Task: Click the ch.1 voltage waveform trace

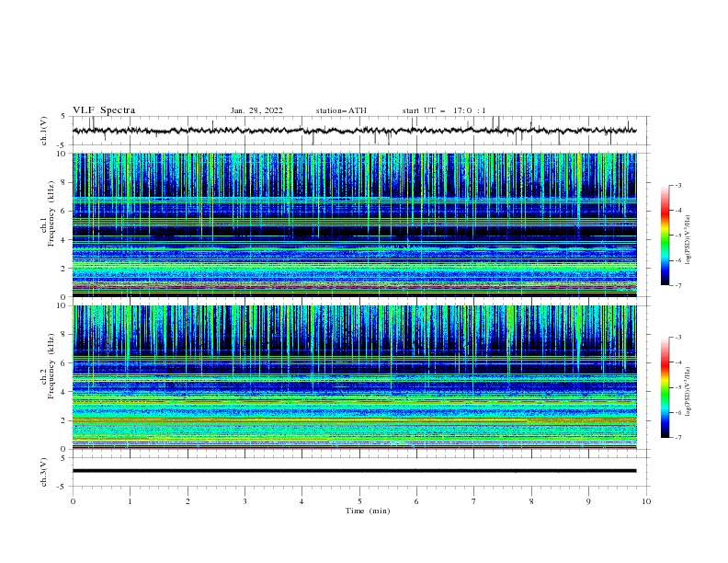Action: click(x=354, y=131)
